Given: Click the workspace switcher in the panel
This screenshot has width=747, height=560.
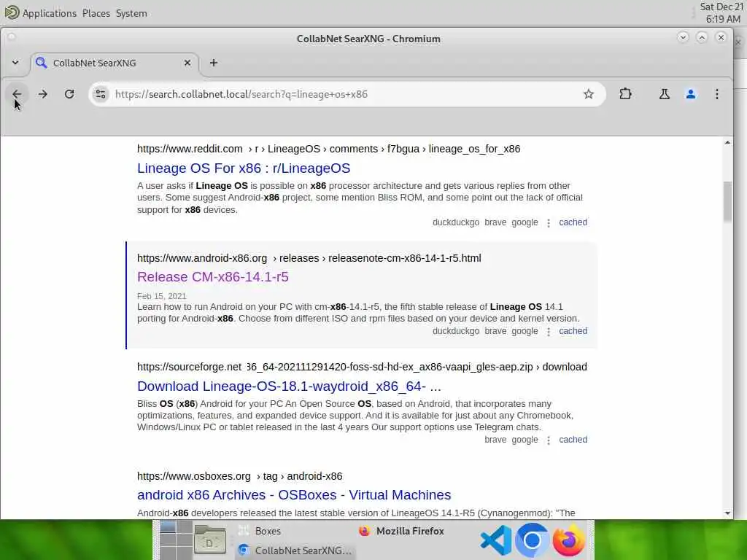Looking at the screenshot, I should pos(175,540).
